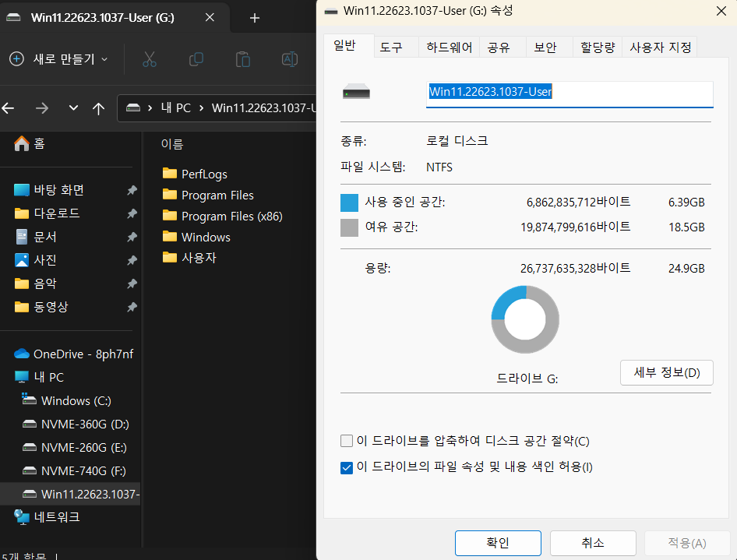Click 확인 button
This screenshot has height=560, width=737.
pos(498,543)
